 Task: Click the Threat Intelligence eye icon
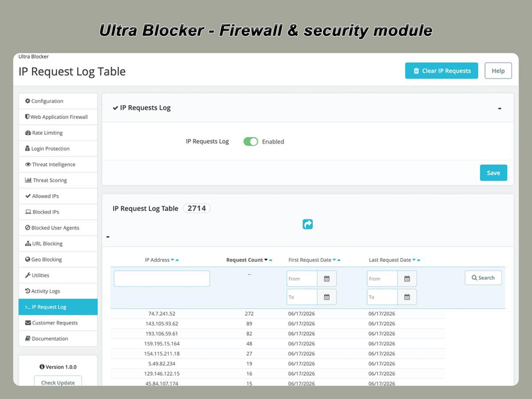pyautogui.click(x=28, y=164)
